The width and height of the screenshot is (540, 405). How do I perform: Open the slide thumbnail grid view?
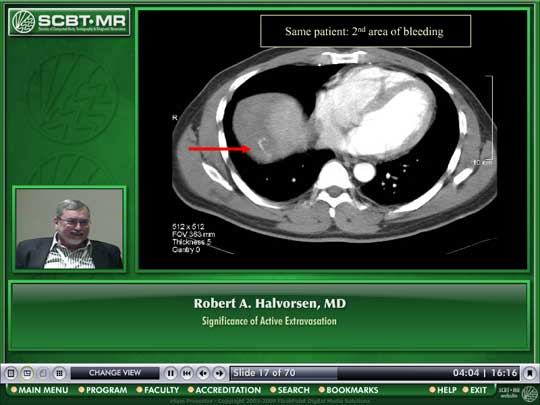[60, 373]
